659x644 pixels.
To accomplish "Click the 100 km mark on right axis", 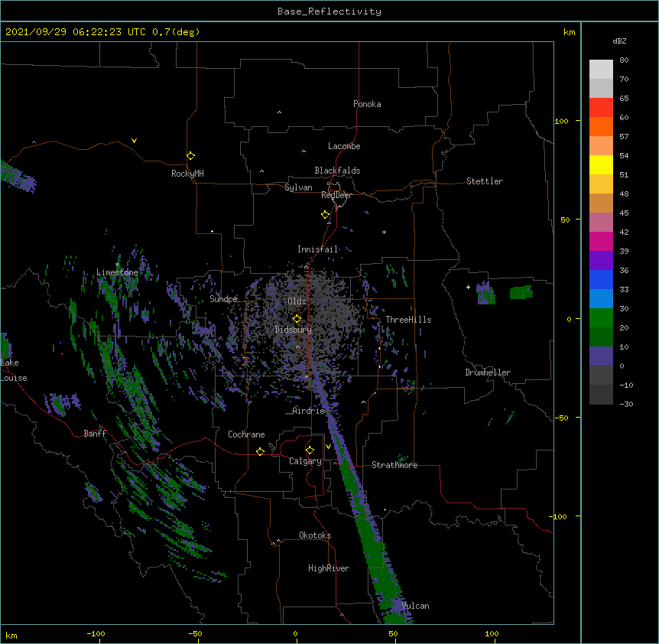I will point(561,121).
